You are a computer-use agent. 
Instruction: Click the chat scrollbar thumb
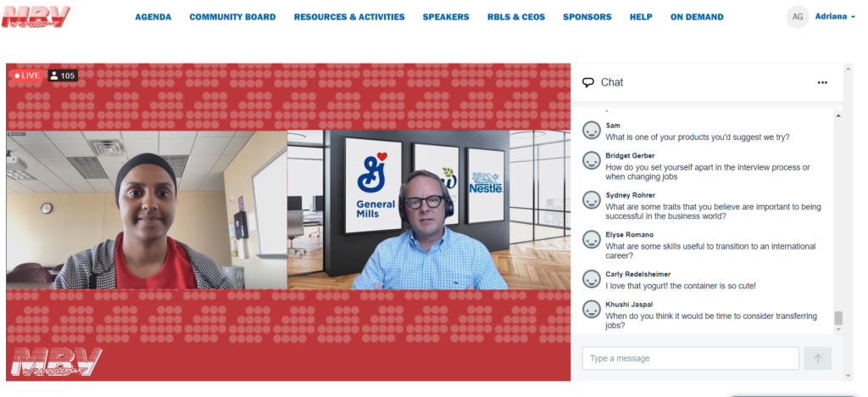[x=838, y=318]
